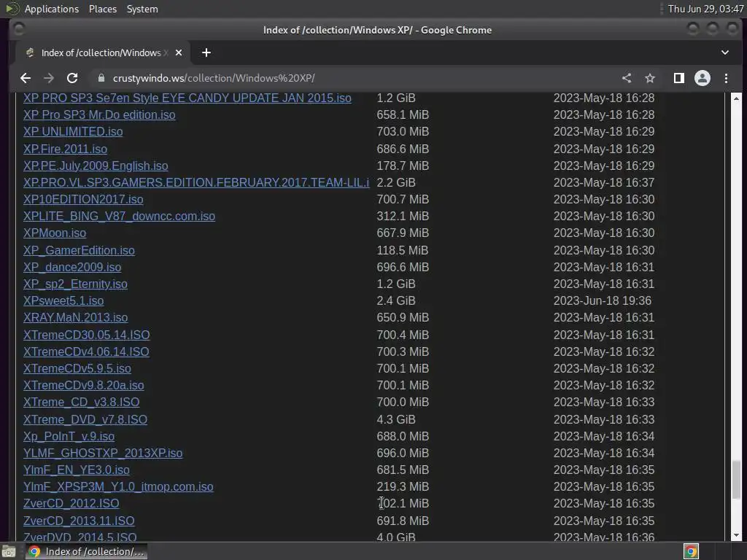Open the YlmF_EN_YE3.0.iso link
The height and width of the screenshot is (560, 747).
76,470
